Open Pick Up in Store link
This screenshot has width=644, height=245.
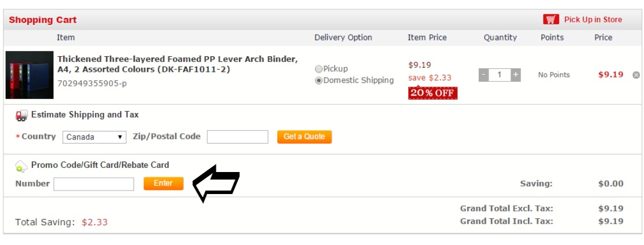tap(593, 20)
